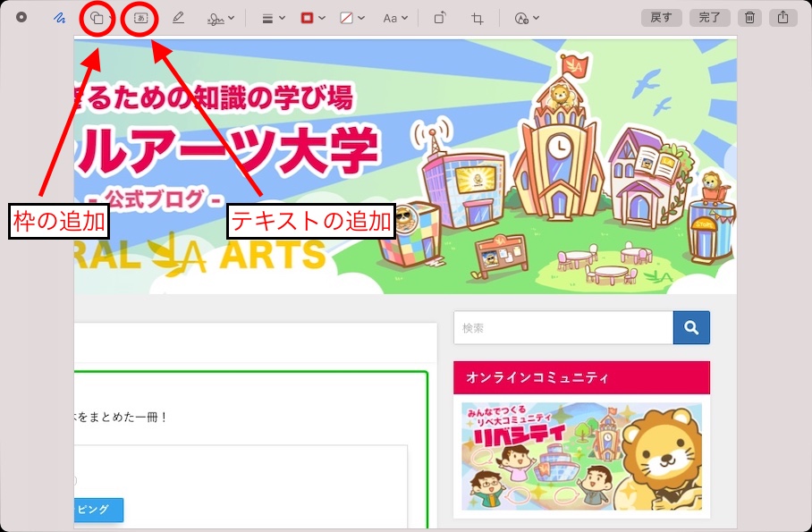This screenshot has width=812, height=532.
Task: Select the Text box tool
Action: coord(140,18)
